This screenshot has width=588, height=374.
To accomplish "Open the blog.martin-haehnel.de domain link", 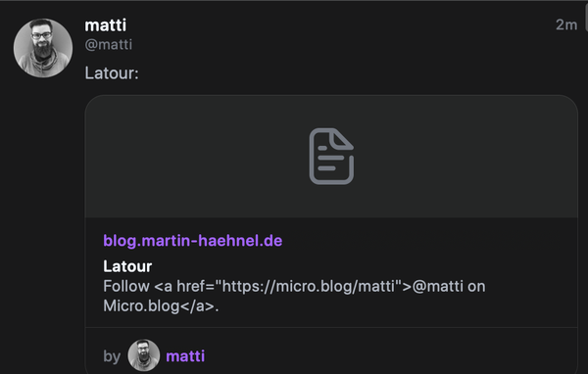I will coord(193,241).
